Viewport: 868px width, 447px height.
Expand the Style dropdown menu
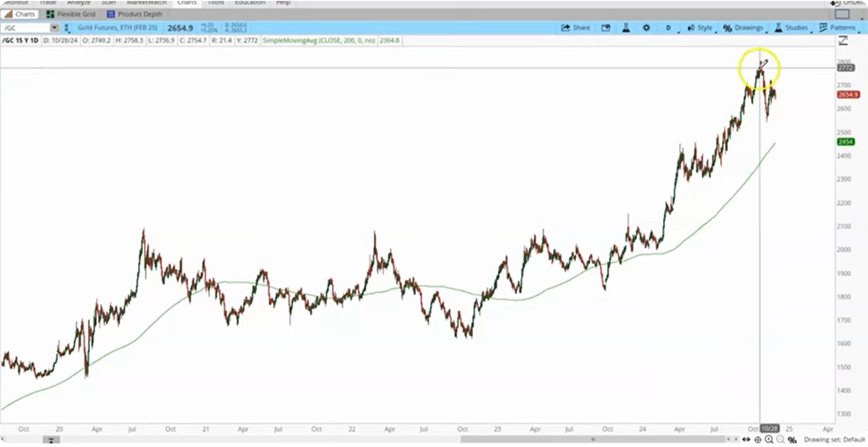click(x=700, y=28)
